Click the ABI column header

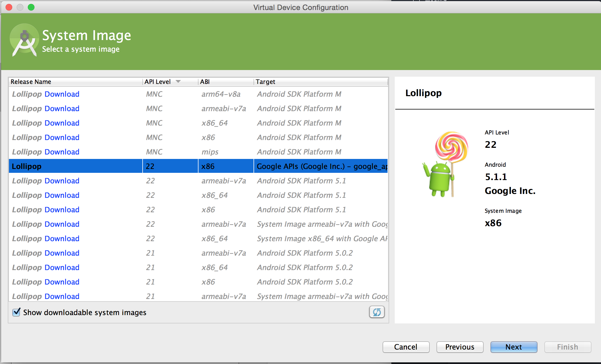226,82
